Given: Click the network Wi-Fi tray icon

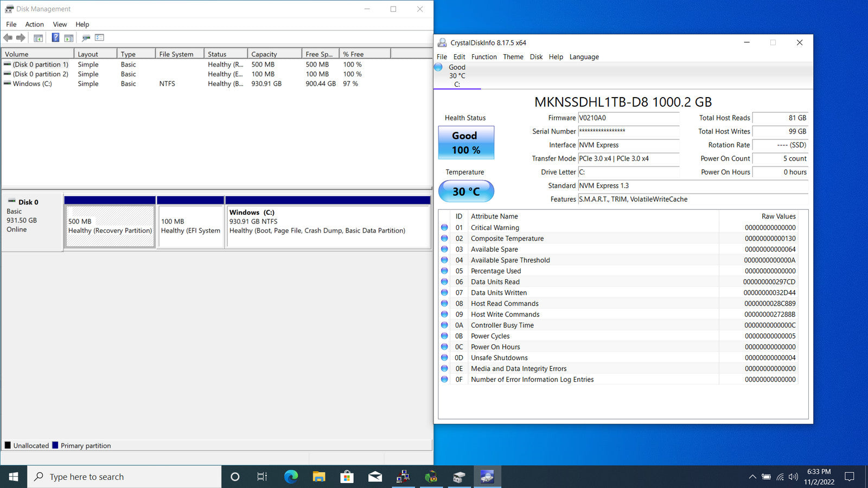Looking at the screenshot, I should point(780,477).
